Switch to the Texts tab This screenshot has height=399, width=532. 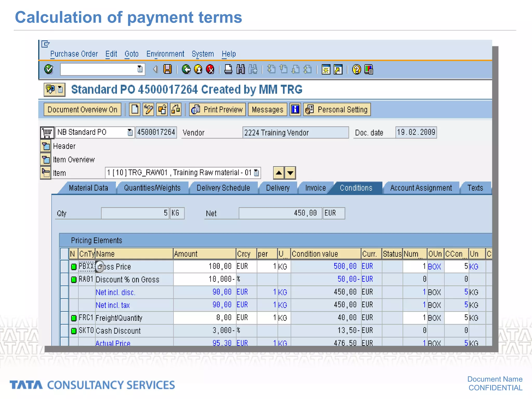[x=475, y=188]
